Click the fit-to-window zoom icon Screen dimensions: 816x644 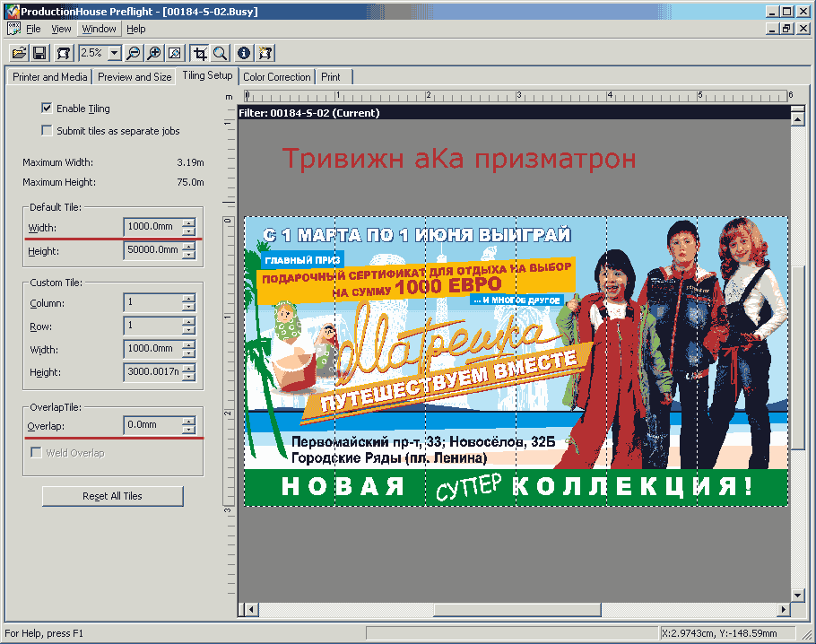pos(175,53)
